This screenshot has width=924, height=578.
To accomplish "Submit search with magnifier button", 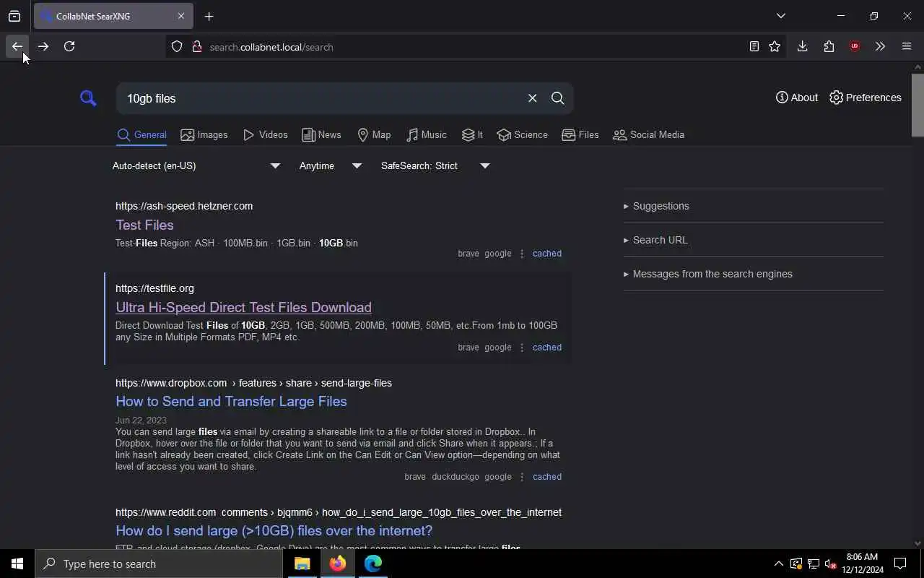I will click(x=557, y=98).
